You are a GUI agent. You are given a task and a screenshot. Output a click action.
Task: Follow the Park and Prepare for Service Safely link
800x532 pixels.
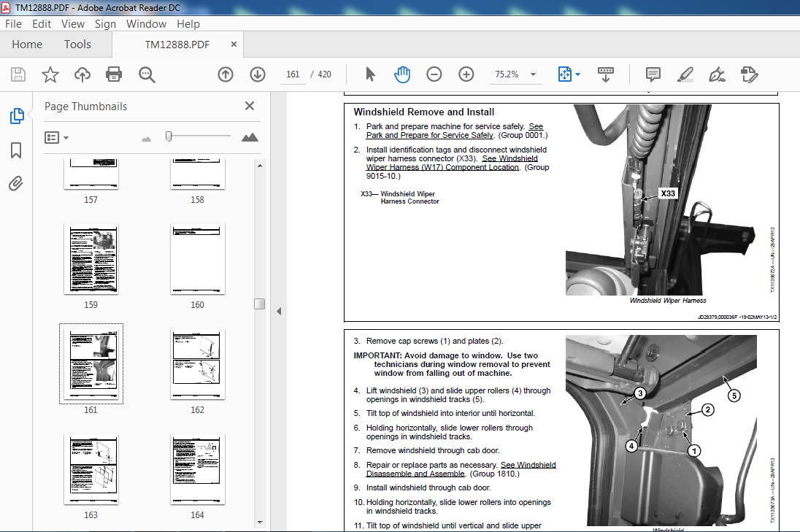coord(430,135)
